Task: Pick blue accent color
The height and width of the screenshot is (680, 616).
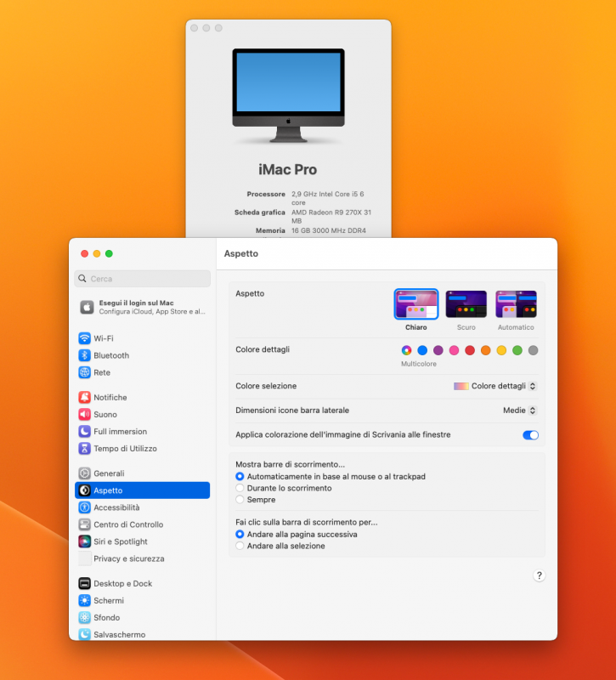Action: (x=422, y=350)
